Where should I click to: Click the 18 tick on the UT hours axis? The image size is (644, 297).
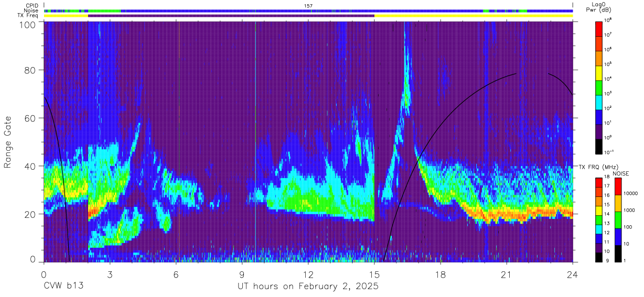(441, 273)
